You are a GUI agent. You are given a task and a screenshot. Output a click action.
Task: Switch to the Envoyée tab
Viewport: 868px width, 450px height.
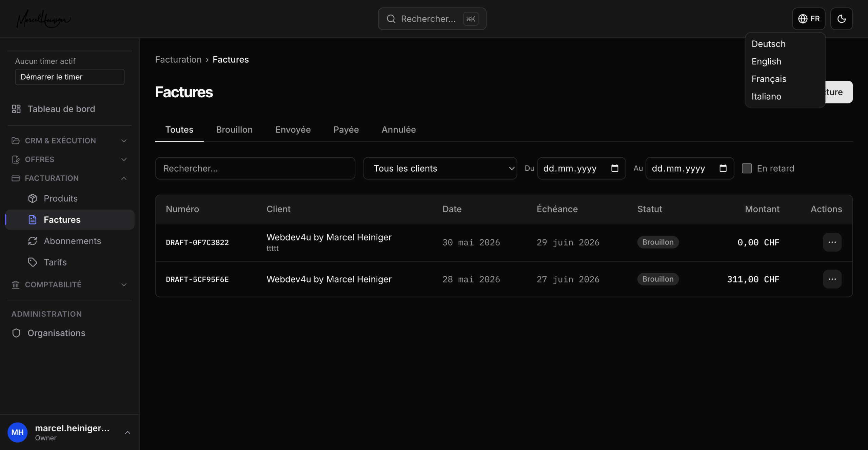click(293, 130)
